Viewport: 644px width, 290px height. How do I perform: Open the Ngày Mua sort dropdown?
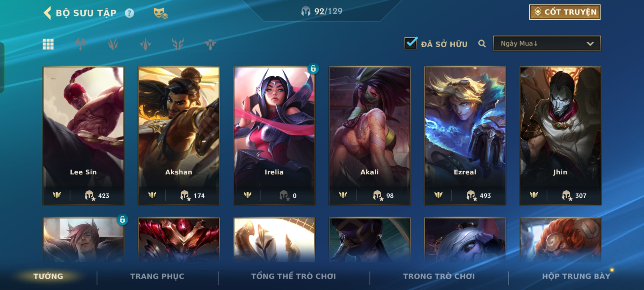click(x=547, y=44)
